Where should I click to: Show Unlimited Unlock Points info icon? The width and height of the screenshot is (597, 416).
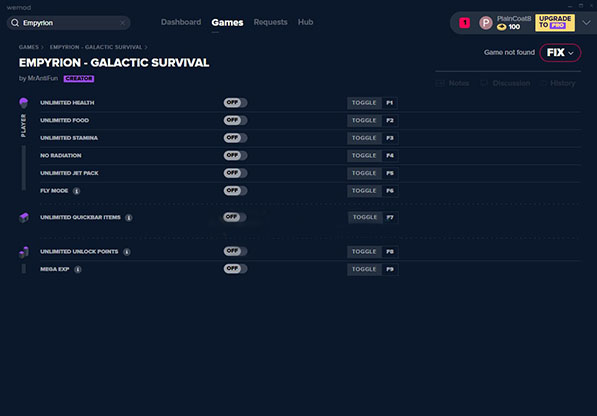tap(127, 252)
